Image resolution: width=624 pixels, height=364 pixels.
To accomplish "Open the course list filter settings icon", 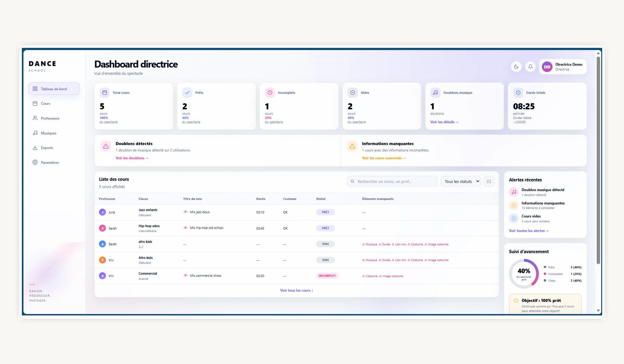I will coord(489,181).
